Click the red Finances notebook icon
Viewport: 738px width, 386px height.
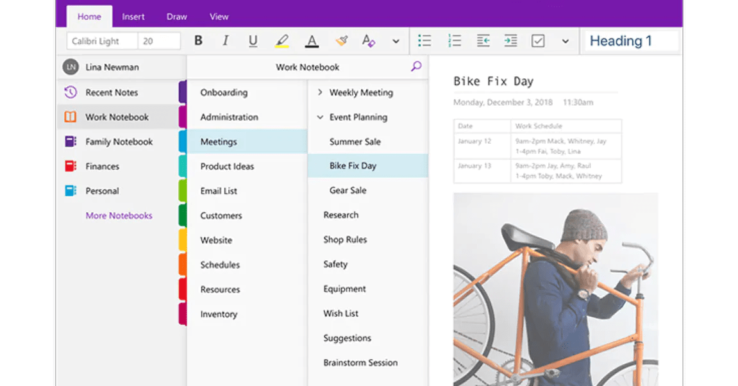click(x=71, y=166)
